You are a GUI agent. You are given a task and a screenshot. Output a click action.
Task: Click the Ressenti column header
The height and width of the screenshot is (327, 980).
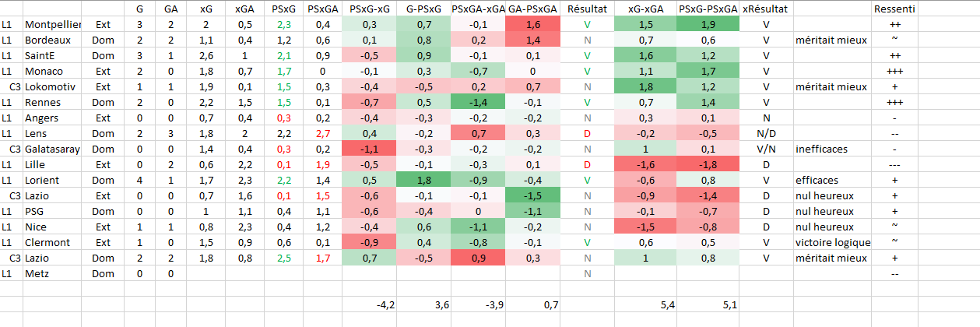(894, 9)
